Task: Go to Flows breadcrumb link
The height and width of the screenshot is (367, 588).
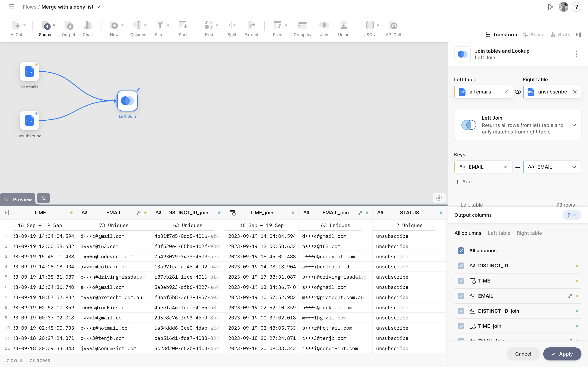Action: [x=30, y=7]
